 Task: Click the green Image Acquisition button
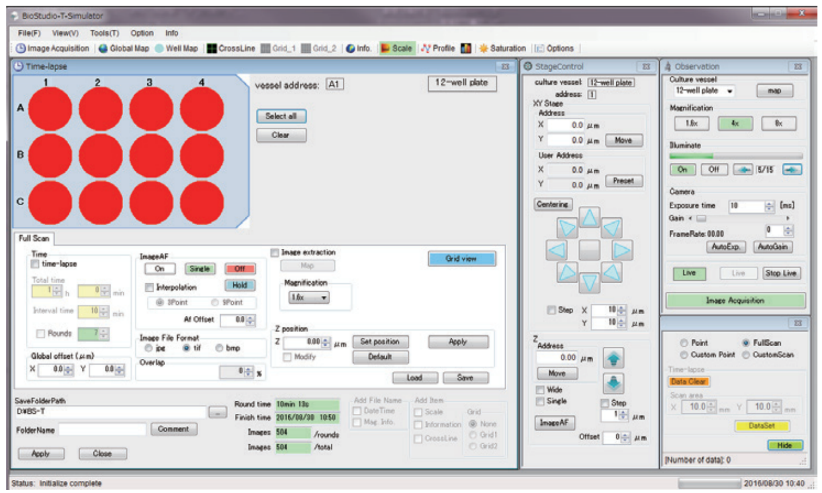735,301
